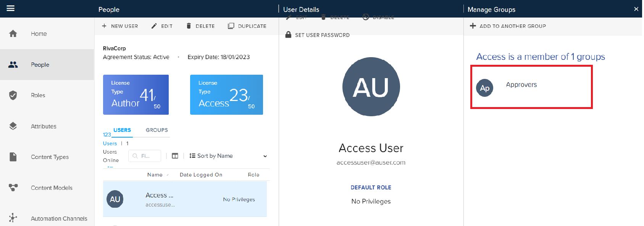Click the Sort by Name chevron arrow
The image size is (644, 226).
click(265, 156)
